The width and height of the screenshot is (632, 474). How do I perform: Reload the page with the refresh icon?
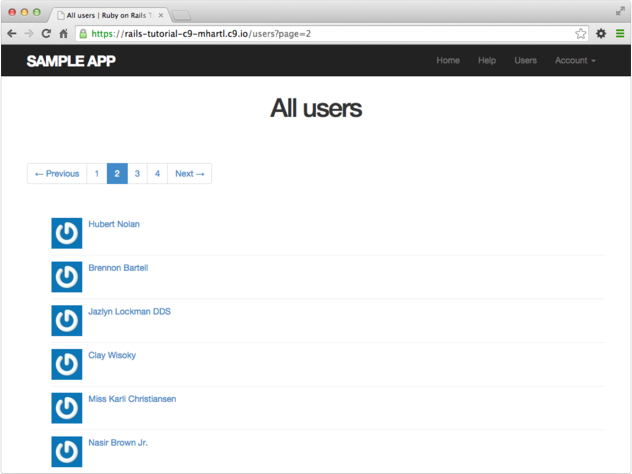pos(46,33)
